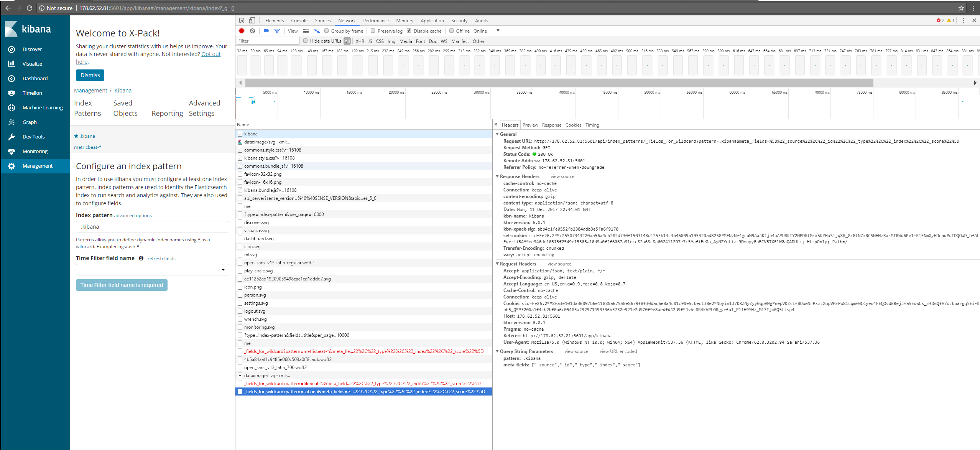This screenshot has height=450, width=980.
Task: Click the Index pattern input field
Action: tap(152, 227)
